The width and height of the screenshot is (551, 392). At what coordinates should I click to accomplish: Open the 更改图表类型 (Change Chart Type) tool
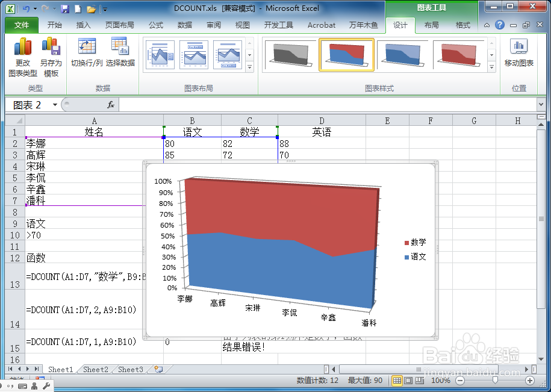point(22,54)
